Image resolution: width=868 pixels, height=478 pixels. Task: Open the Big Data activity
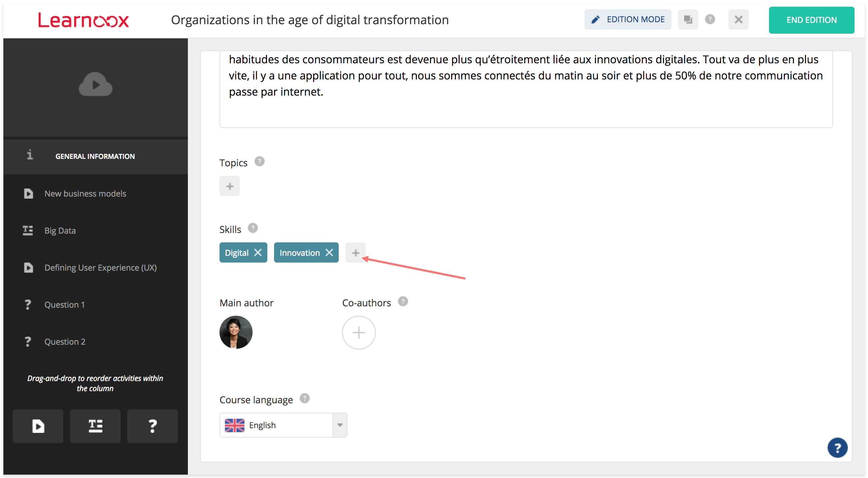click(x=60, y=231)
